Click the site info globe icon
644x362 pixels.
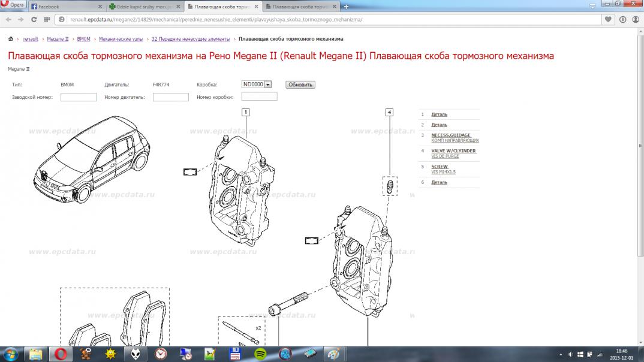[62, 19]
